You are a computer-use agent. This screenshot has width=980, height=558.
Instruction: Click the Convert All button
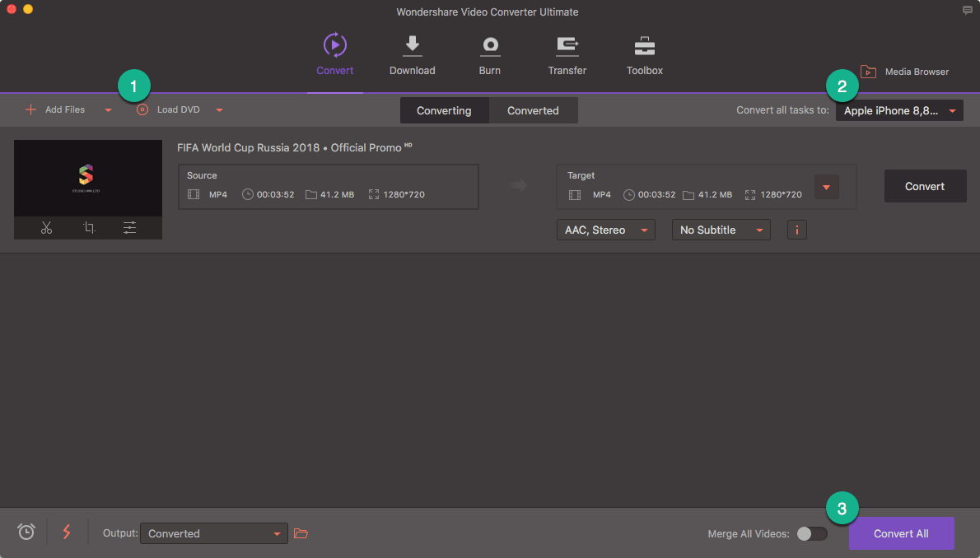click(x=901, y=533)
